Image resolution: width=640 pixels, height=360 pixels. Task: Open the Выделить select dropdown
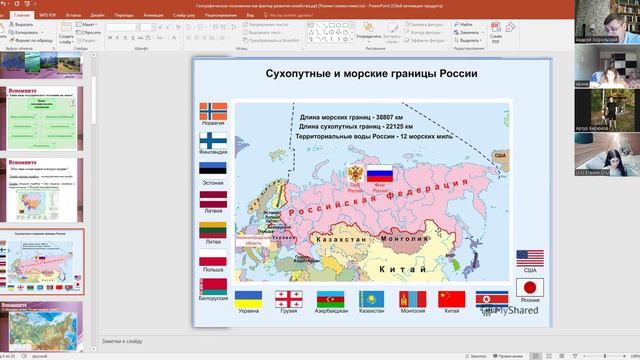468,40
